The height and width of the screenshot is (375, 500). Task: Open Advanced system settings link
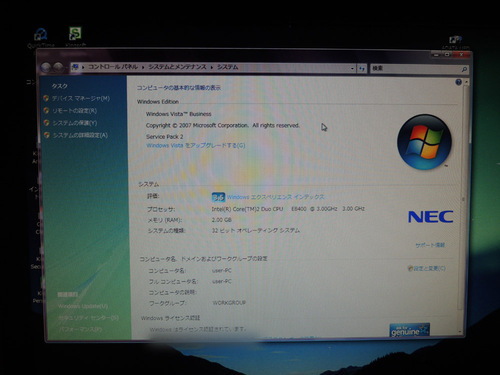pyautogui.click(x=80, y=135)
